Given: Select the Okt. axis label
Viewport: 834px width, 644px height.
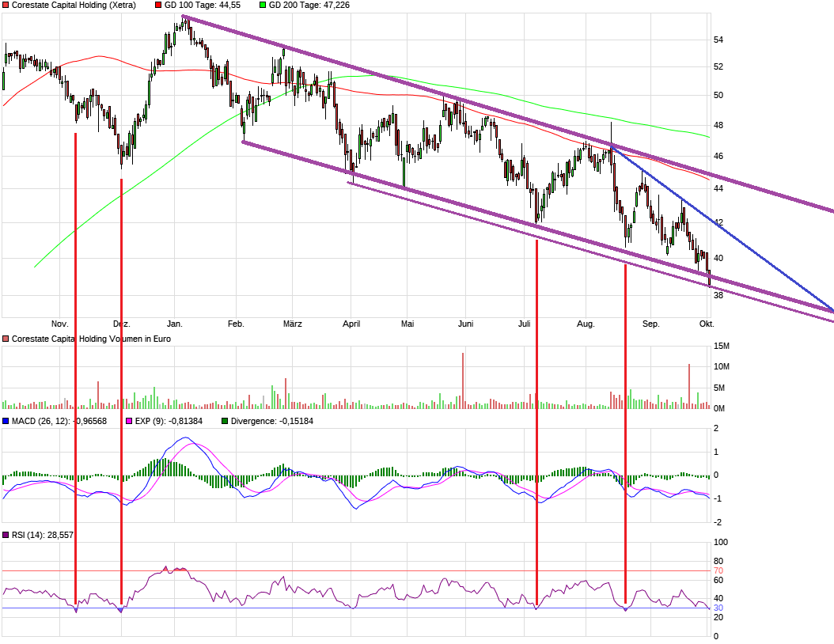Looking at the screenshot, I should click(707, 324).
